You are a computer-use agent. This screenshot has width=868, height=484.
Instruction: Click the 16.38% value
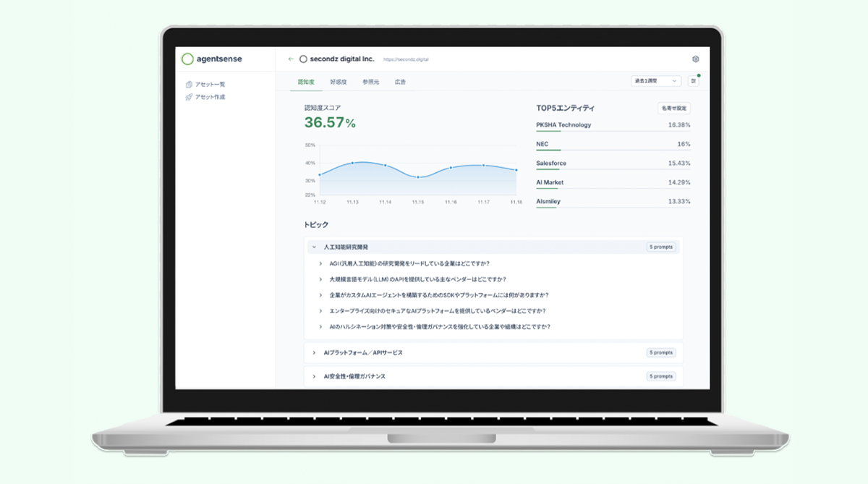coord(679,125)
